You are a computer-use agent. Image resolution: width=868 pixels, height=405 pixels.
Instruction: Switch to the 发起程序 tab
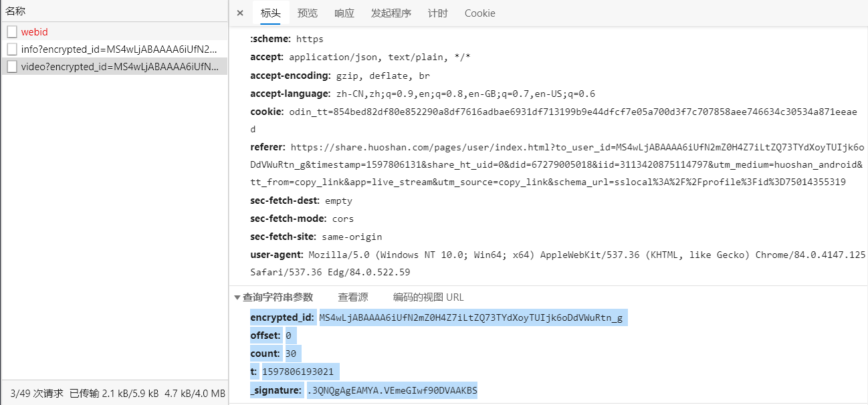[x=391, y=13]
